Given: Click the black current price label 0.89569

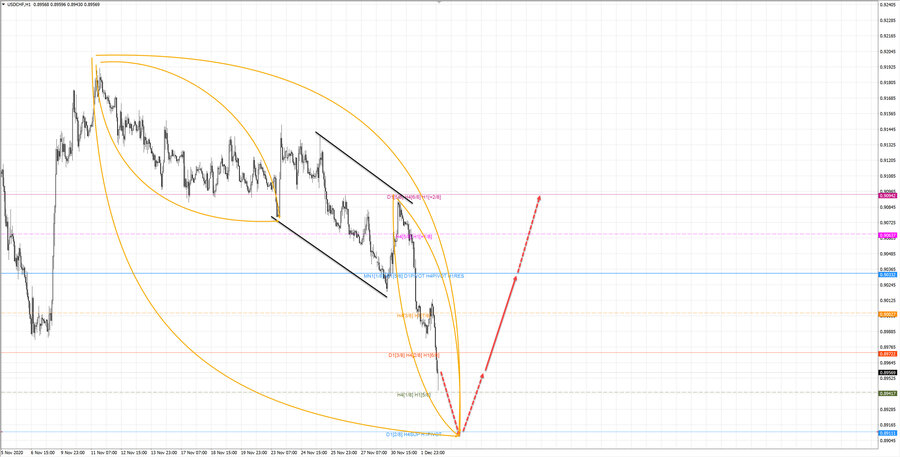Looking at the screenshot, I should (x=887, y=372).
